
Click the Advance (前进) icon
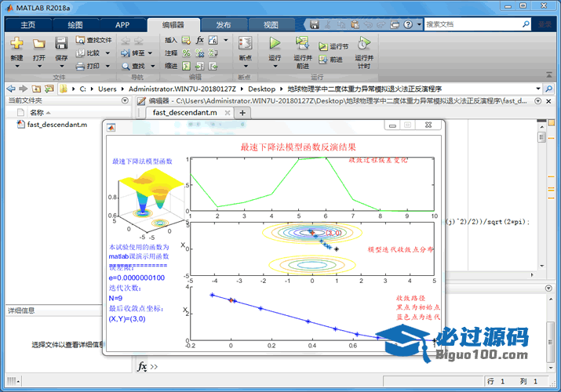coord(323,60)
